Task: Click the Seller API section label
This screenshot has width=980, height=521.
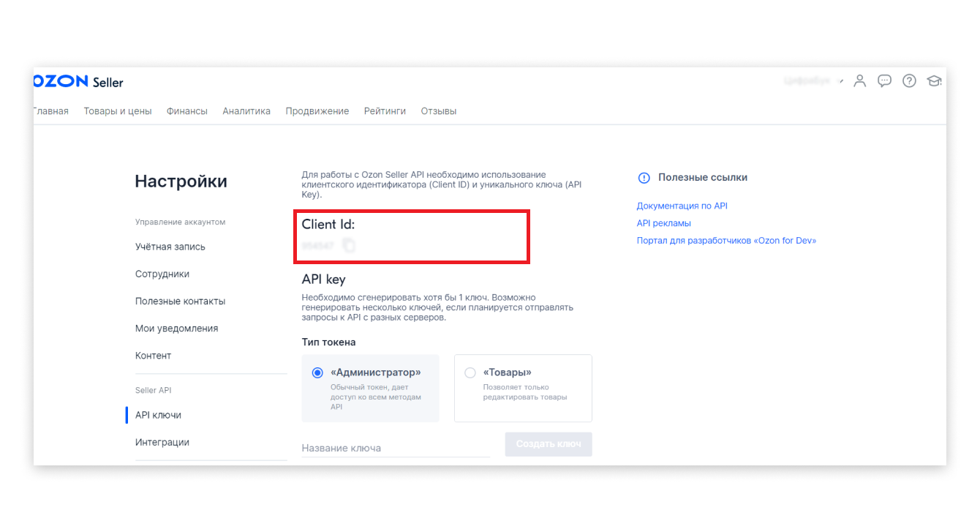Action: pos(154,391)
